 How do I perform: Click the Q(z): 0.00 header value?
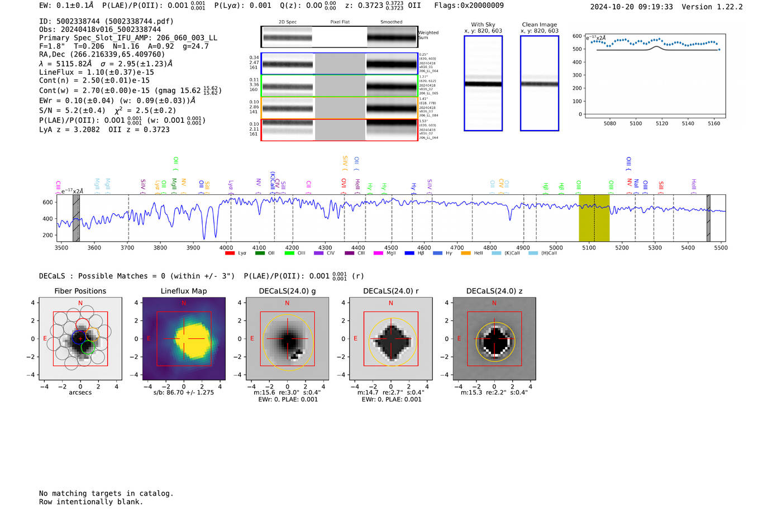[308, 5]
